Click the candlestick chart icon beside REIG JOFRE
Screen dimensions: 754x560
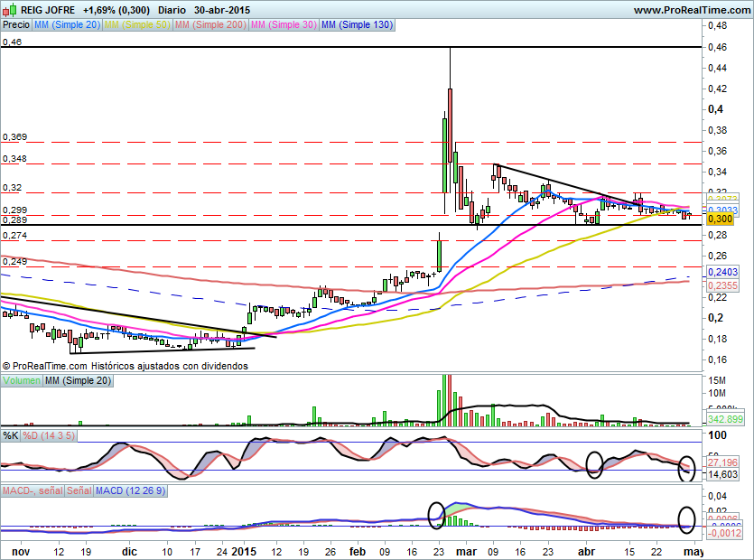point(9,10)
